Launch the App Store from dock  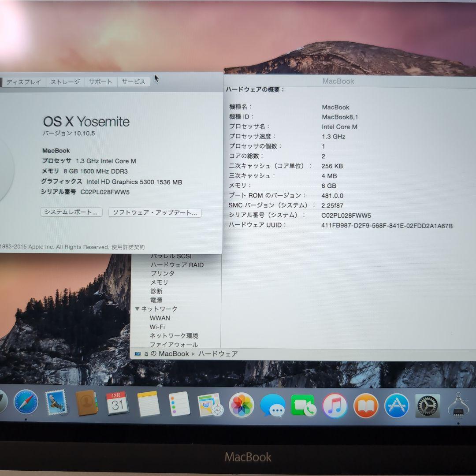(397, 405)
